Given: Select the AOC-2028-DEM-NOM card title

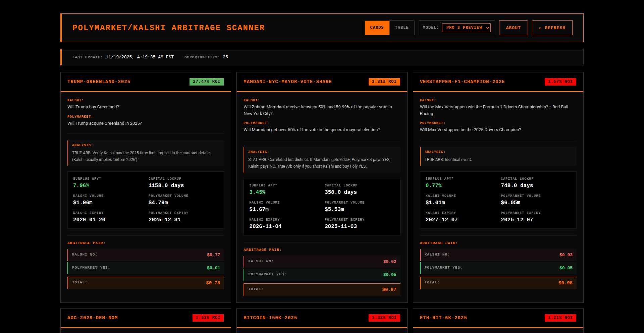Looking at the screenshot, I should [x=92, y=318].
